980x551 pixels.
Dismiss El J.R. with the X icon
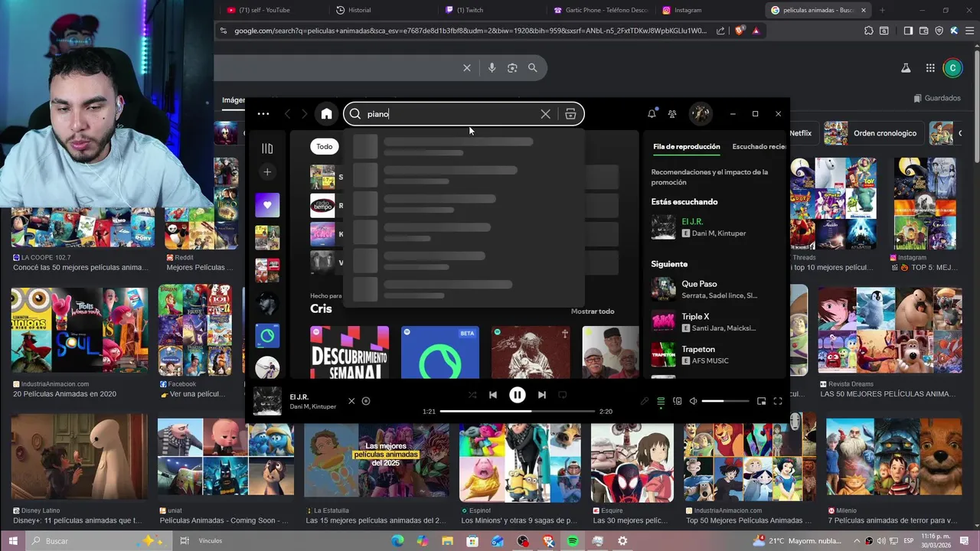tap(351, 401)
